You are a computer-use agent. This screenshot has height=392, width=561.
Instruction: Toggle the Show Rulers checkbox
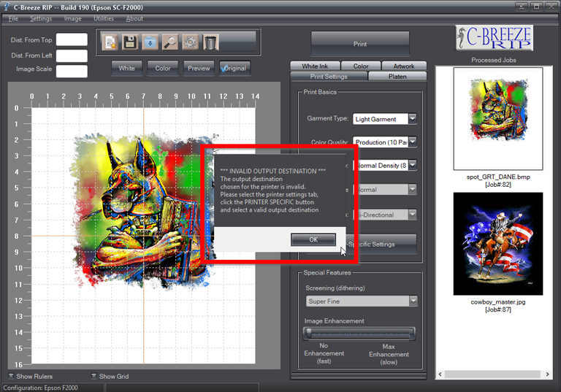pos(11,376)
